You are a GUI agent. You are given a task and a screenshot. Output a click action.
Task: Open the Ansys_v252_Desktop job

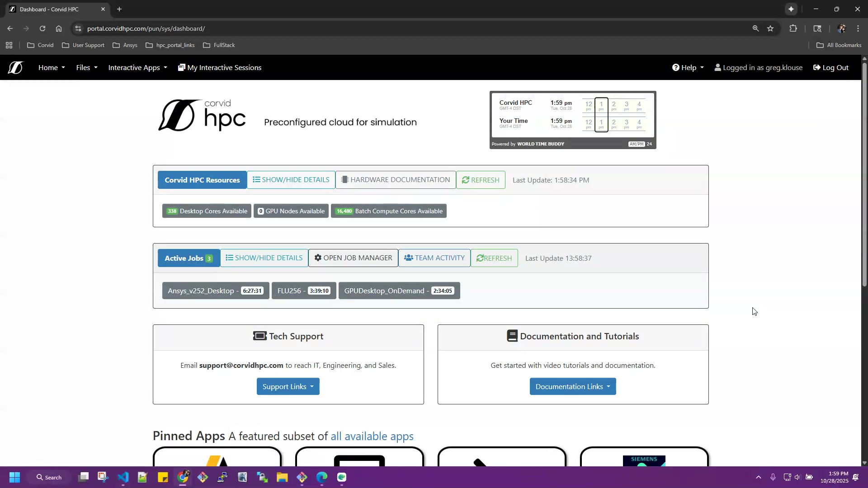tap(216, 291)
